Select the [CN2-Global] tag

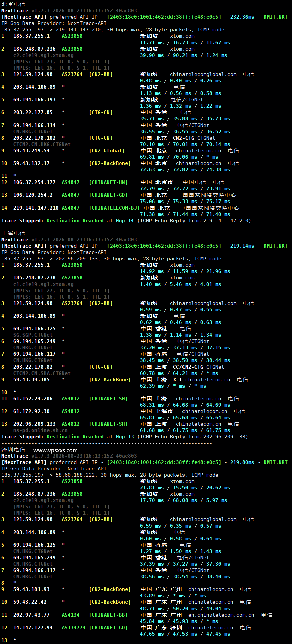click(x=107, y=151)
